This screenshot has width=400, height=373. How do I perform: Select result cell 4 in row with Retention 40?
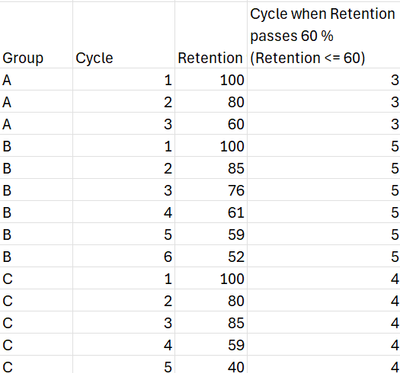[324, 366]
